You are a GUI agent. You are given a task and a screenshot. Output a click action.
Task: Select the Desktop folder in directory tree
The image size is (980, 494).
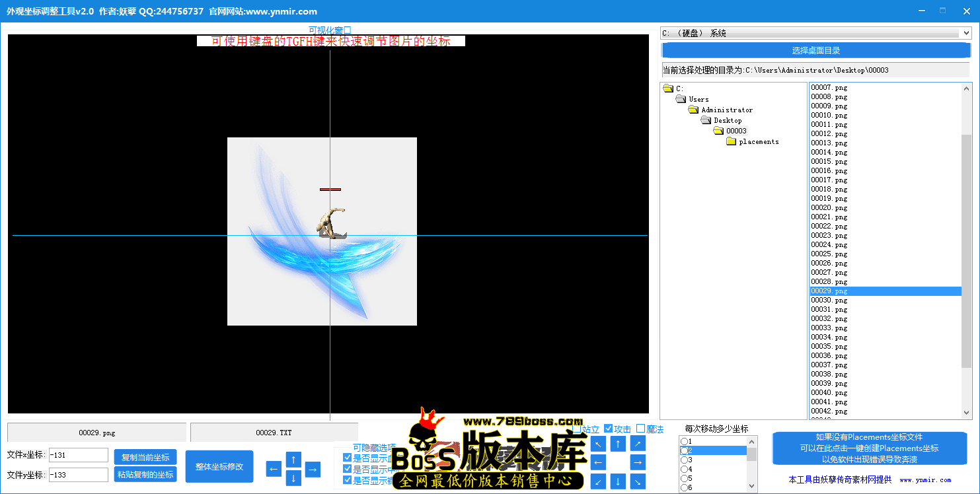(727, 120)
